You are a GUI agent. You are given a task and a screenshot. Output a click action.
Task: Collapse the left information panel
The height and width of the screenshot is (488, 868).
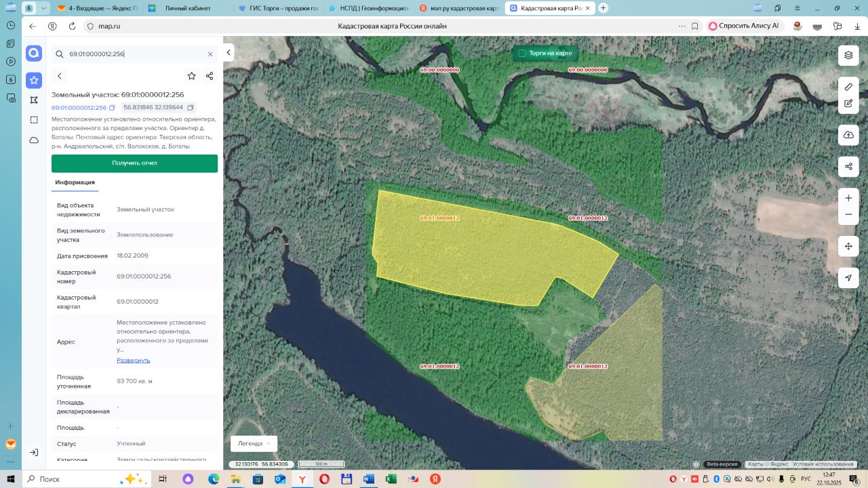coord(229,53)
